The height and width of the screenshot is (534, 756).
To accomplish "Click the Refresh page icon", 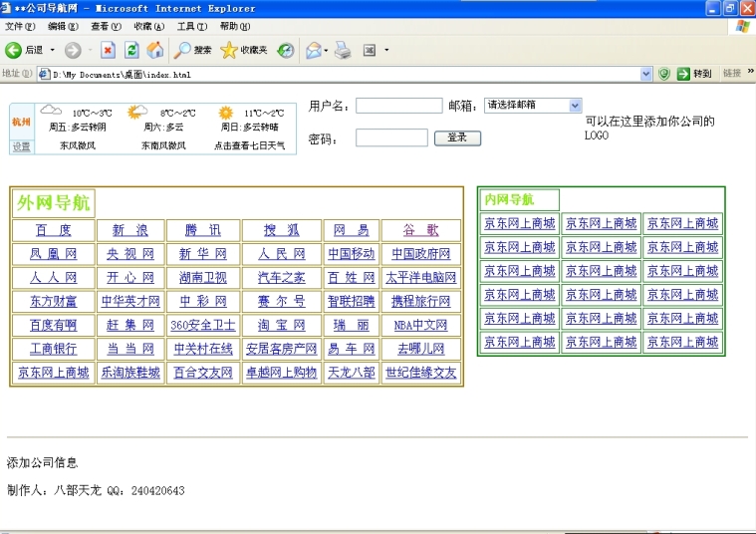I will tap(131, 50).
